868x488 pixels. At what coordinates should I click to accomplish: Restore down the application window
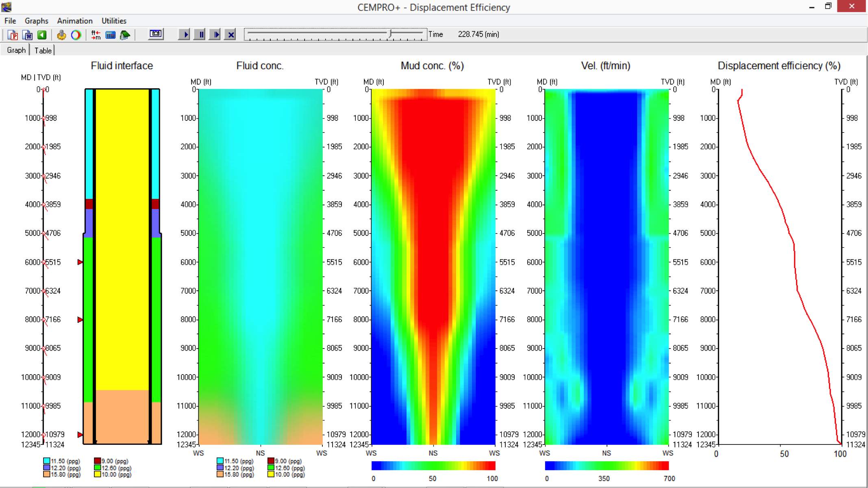(828, 7)
